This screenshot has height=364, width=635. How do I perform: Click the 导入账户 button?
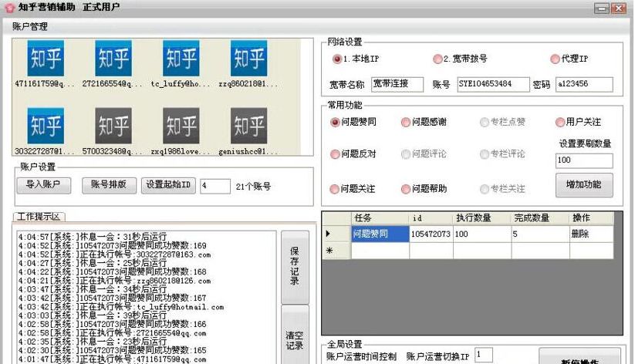point(44,185)
